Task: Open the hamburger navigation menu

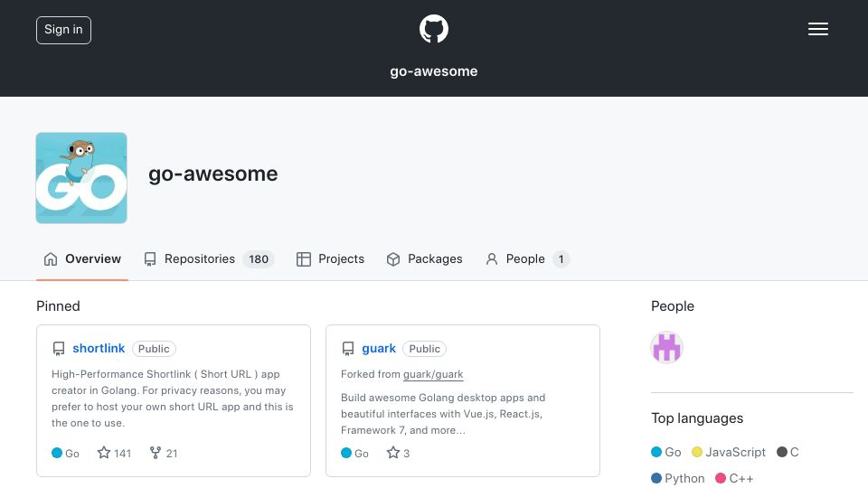Action: 817,29
